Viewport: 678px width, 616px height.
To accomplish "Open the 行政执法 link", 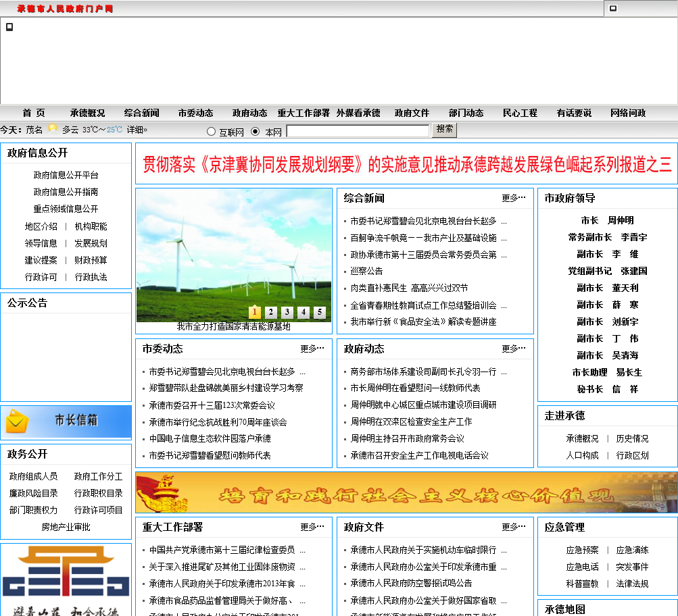I will 91,277.
